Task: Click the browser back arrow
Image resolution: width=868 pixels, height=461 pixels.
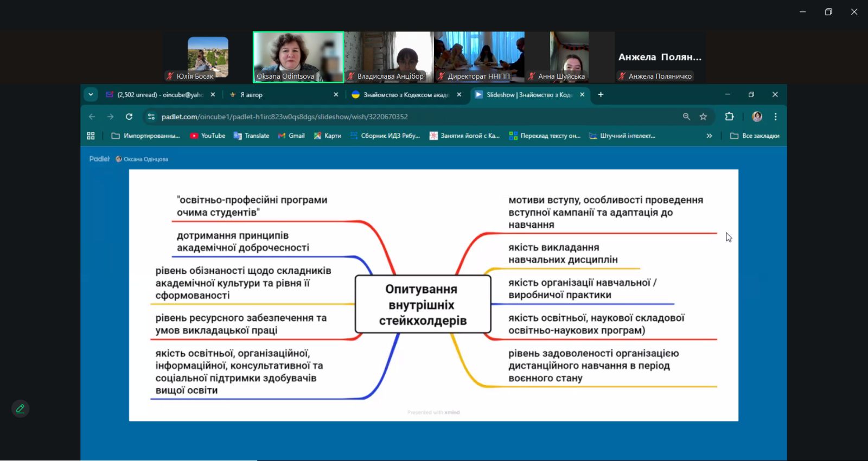Action: point(92,117)
